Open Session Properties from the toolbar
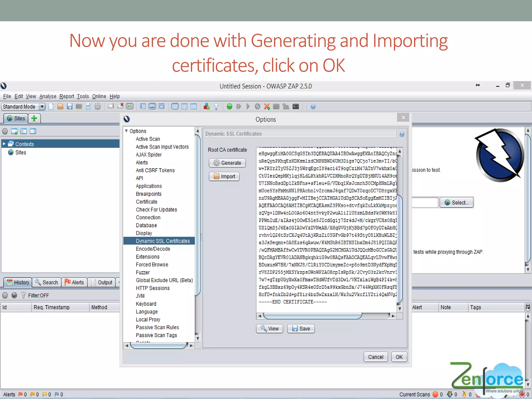532x399 pixels. 88,107
